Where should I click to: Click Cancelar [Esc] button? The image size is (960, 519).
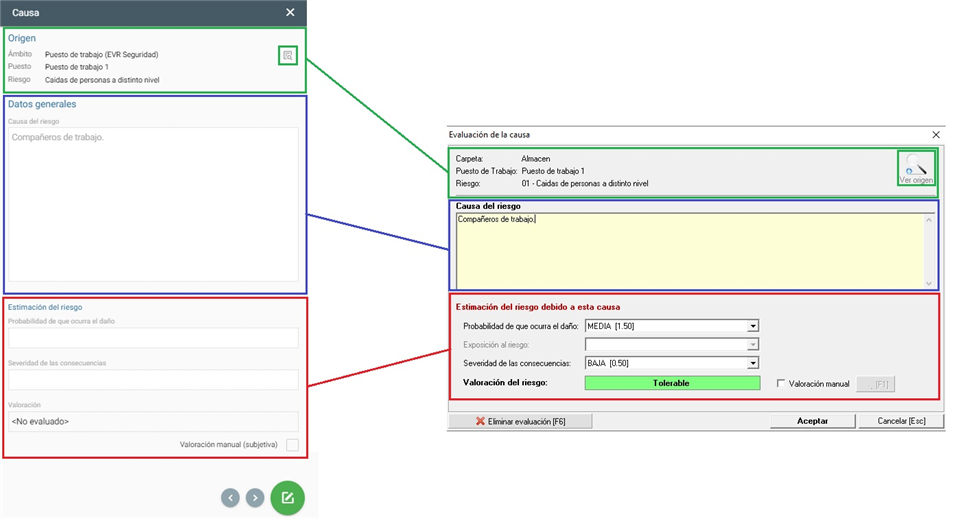[901, 421]
